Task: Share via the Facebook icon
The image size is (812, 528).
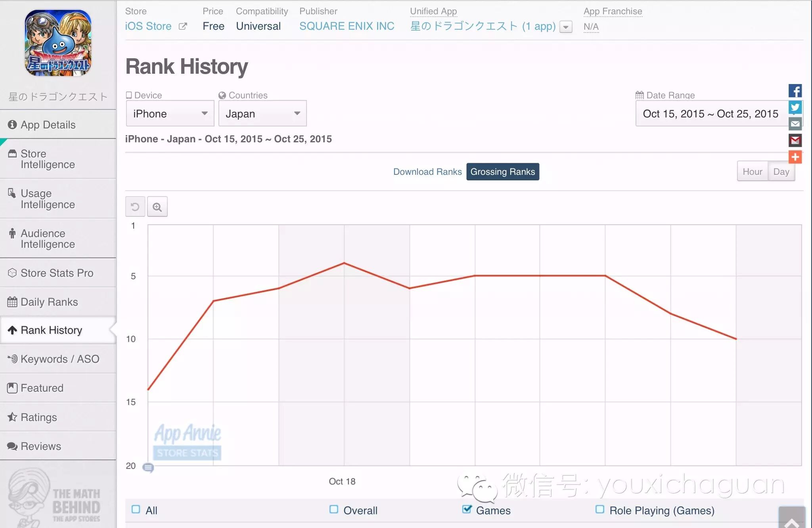Action: tap(795, 91)
